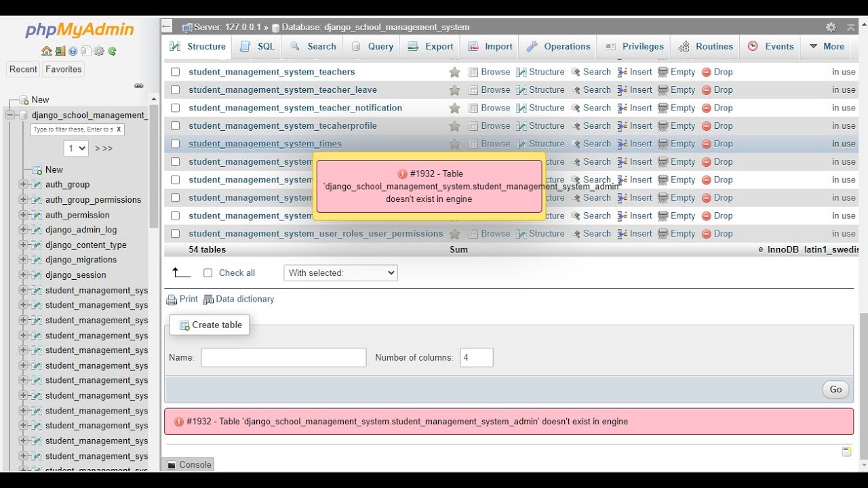Tick checkbox for student_management_system_teacher_notification
The image size is (868, 488).
click(x=176, y=108)
